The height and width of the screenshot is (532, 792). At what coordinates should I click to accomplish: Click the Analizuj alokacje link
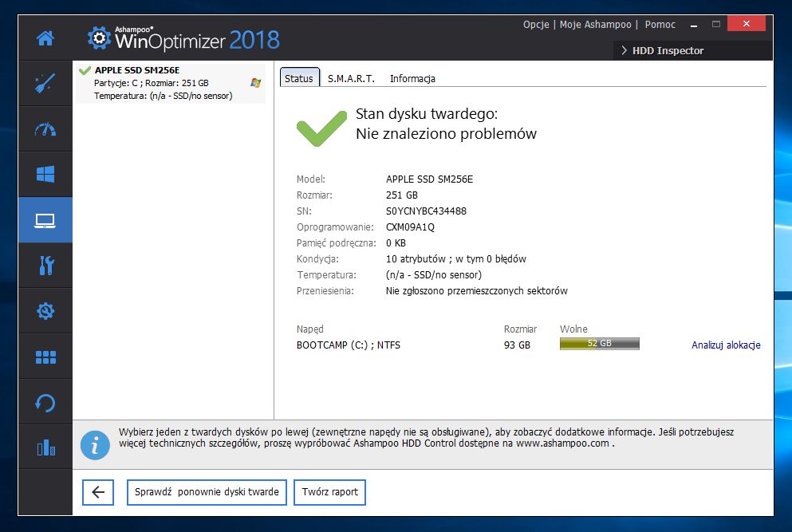pos(726,345)
